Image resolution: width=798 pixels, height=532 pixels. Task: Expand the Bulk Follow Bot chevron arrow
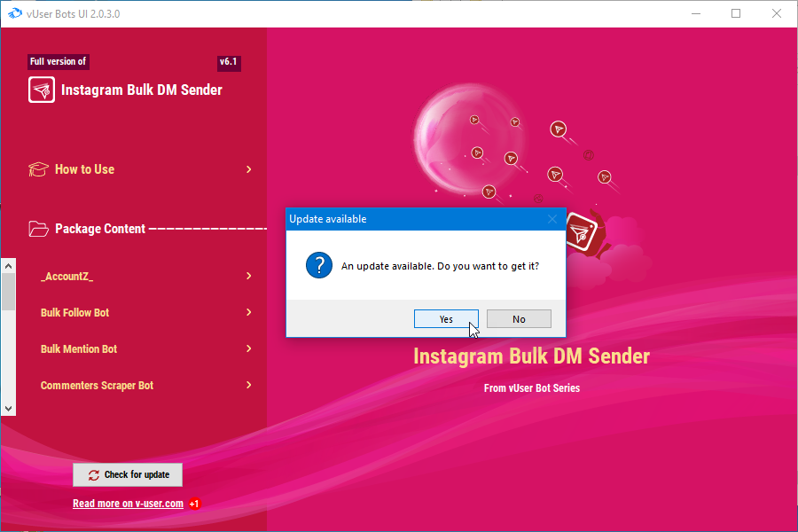(249, 312)
